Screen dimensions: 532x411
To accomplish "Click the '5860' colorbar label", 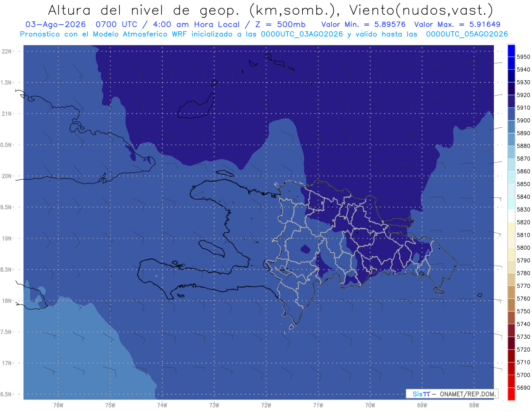I will pyautogui.click(x=523, y=171).
